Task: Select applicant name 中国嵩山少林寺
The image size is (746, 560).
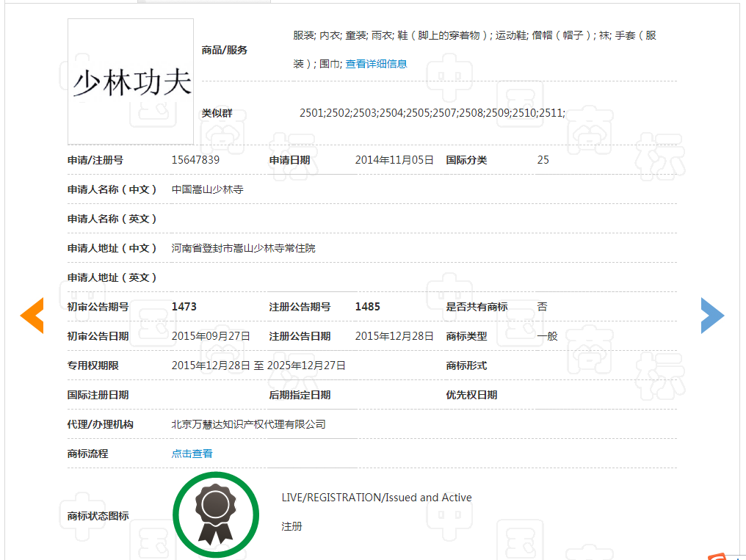Action: click(208, 189)
